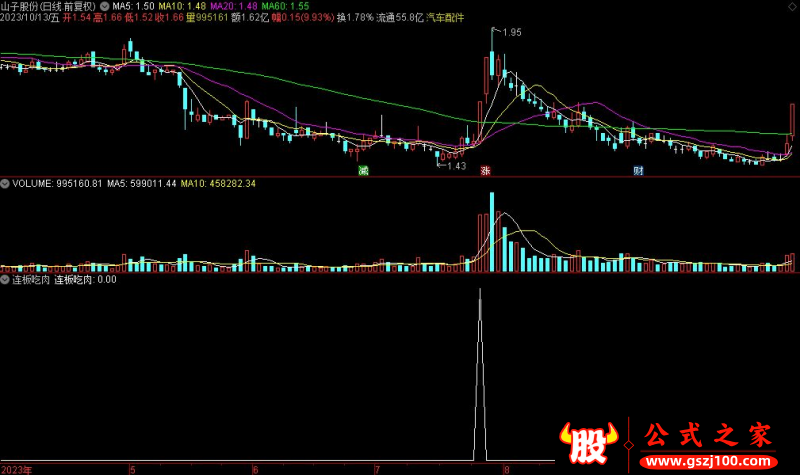Click the 1.95 high price annotation
This screenshot has width=800, height=475.
(512, 33)
